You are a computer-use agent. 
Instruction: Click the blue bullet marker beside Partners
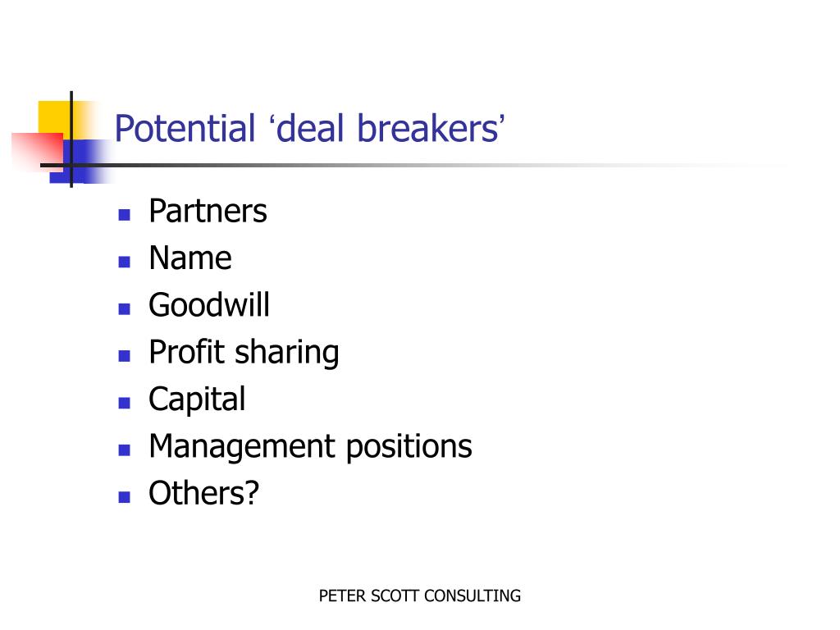(125, 215)
